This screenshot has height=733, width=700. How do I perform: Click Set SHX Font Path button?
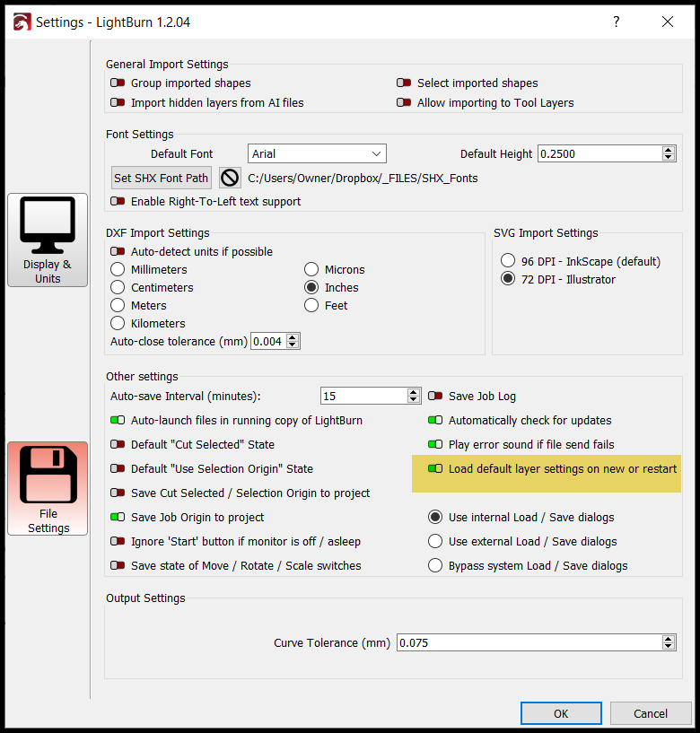[x=161, y=179]
